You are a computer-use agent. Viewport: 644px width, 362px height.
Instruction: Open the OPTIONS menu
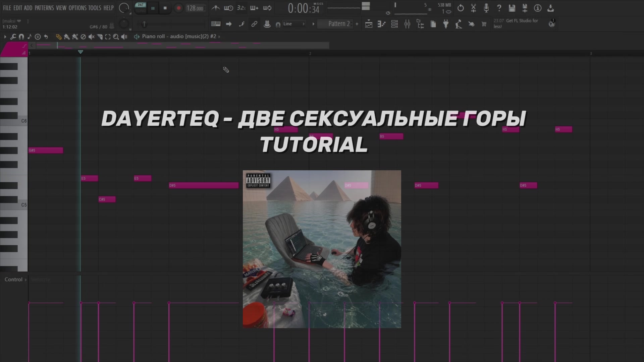pyautogui.click(x=77, y=8)
